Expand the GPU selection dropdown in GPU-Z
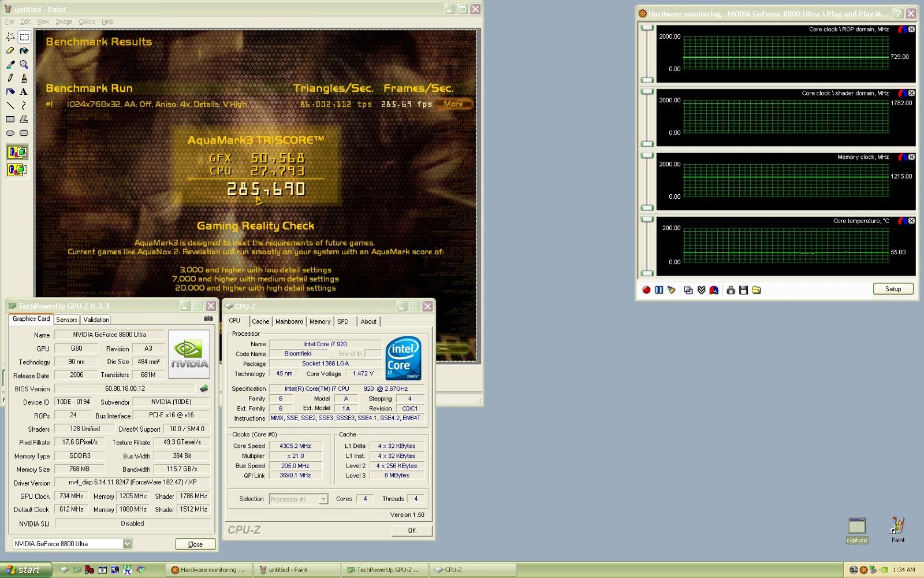The width and height of the screenshot is (924, 578). pos(127,543)
